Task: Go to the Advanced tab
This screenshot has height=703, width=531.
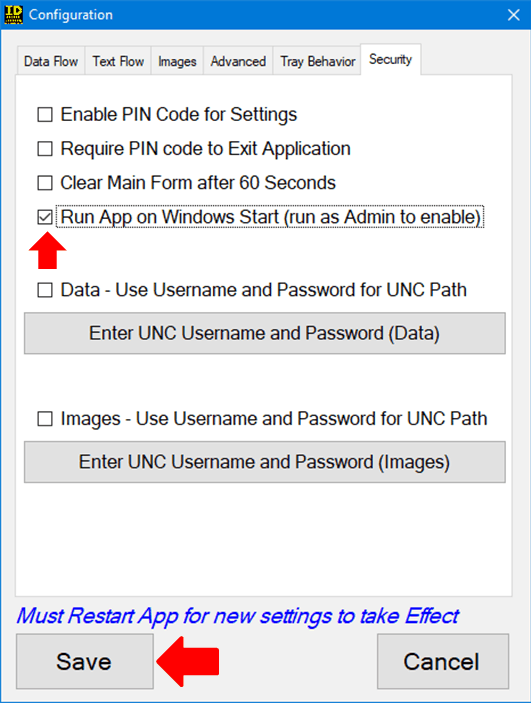Action: click(x=238, y=61)
